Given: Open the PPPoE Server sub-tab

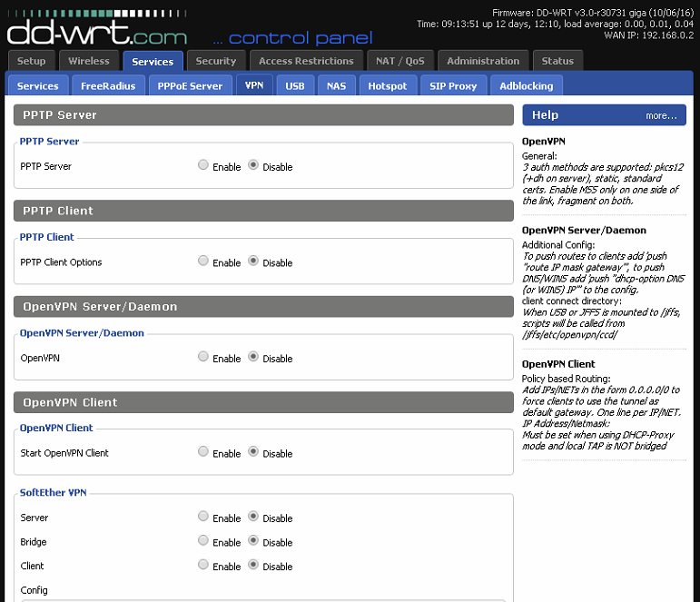Looking at the screenshot, I should [190, 85].
